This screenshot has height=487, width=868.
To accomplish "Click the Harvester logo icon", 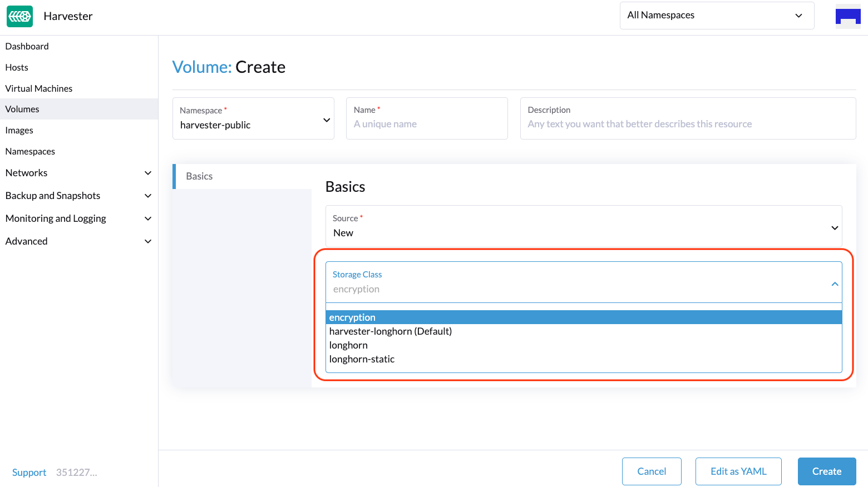I will point(19,16).
